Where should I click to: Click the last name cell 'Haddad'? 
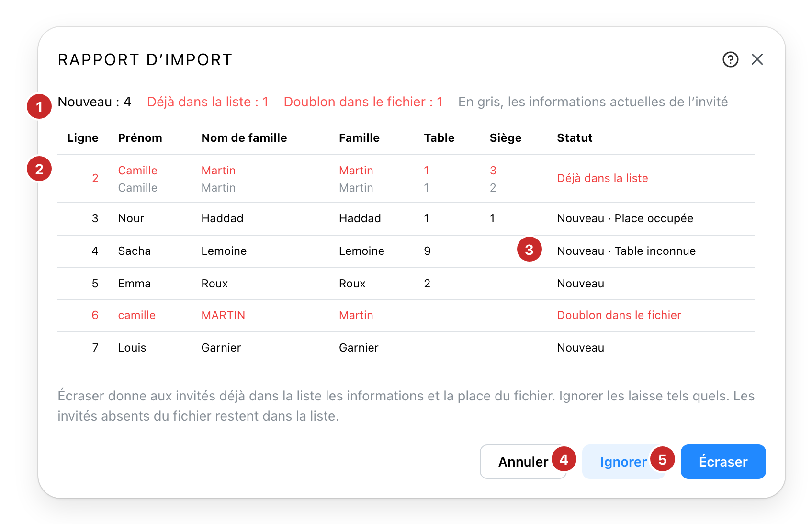(222, 218)
